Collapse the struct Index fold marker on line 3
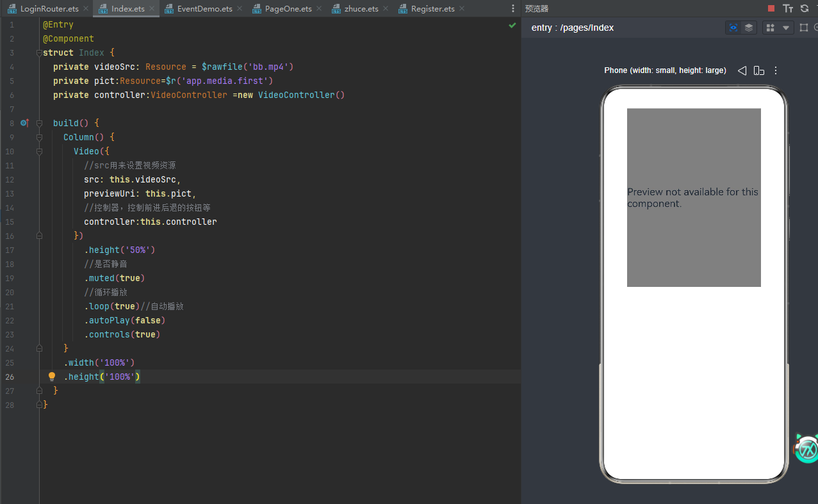Image resolution: width=818 pixels, height=504 pixels. pos(40,53)
